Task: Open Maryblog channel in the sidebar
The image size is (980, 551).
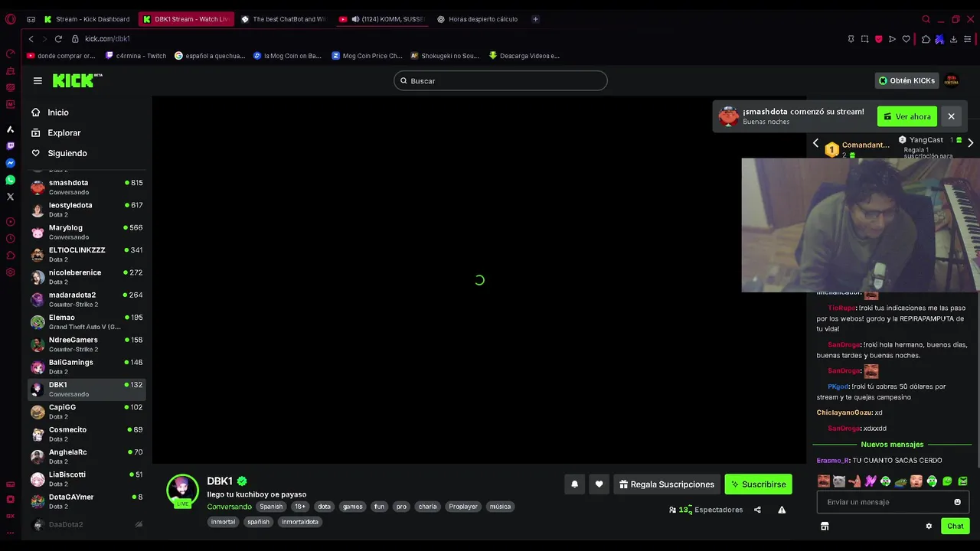Action: pos(87,232)
